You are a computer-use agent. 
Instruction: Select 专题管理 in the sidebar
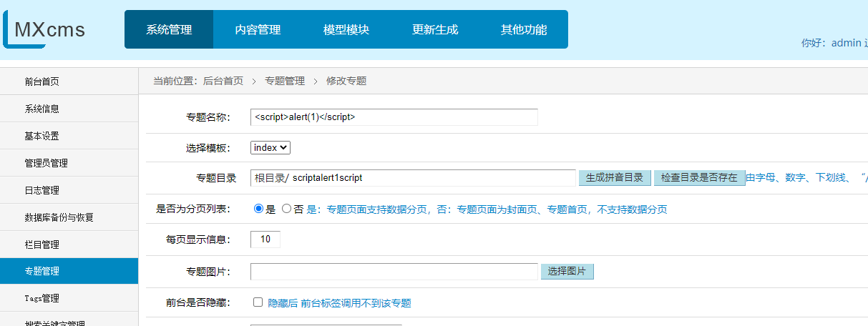[x=69, y=271]
